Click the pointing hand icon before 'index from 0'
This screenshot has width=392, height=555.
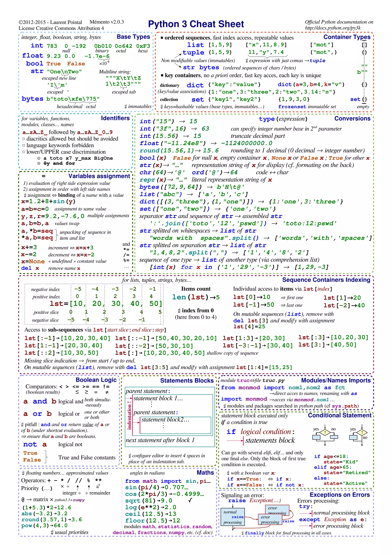(x=179, y=310)
